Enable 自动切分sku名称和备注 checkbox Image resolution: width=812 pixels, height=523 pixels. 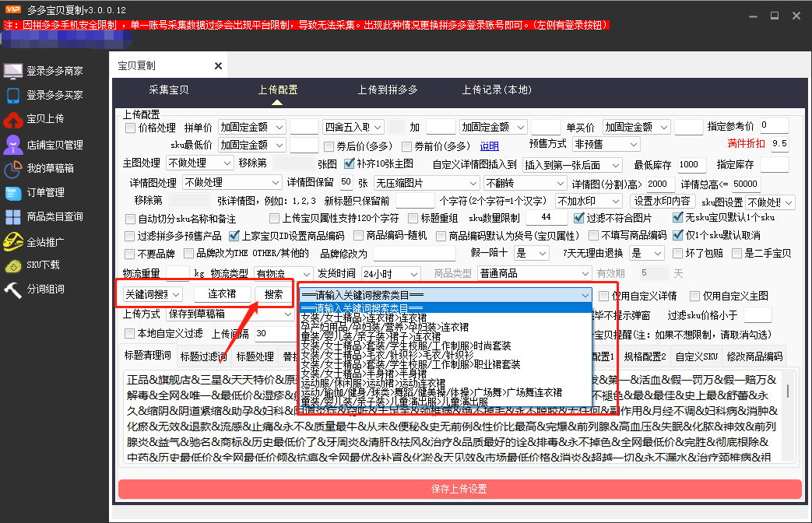coord(130,219)
